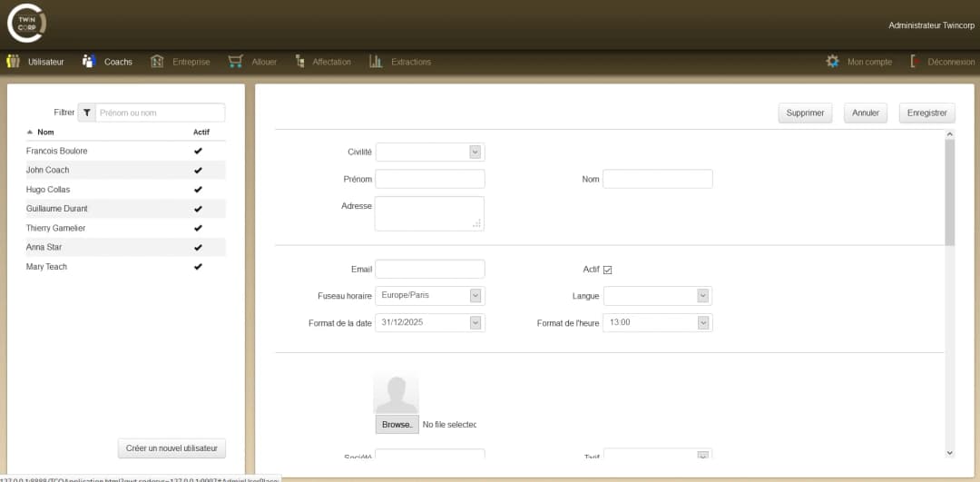Click the Utilisateur people icon
The height and width of the screenshot is (482, 980).
pos(13,62)
